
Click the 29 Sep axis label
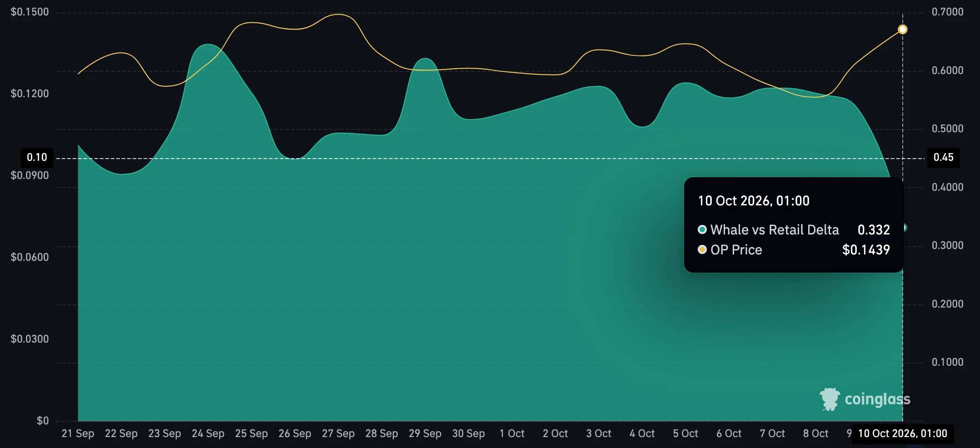pos(425,433)
